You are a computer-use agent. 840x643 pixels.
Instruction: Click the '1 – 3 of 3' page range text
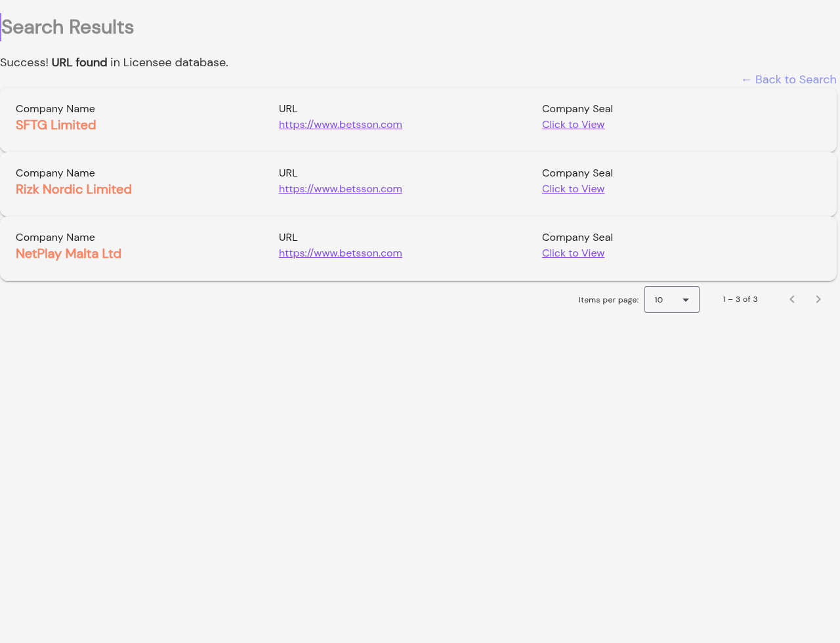point(740,299)
